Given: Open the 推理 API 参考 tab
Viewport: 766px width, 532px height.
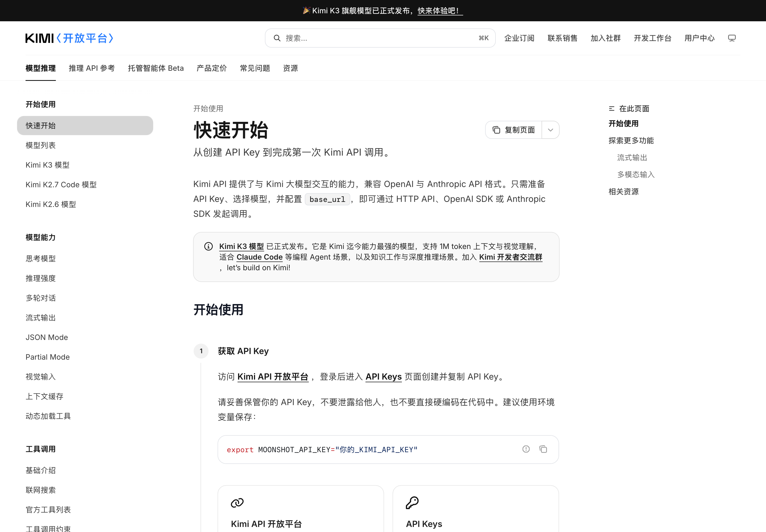Looking at the screenshot, I should pos(92,68).
